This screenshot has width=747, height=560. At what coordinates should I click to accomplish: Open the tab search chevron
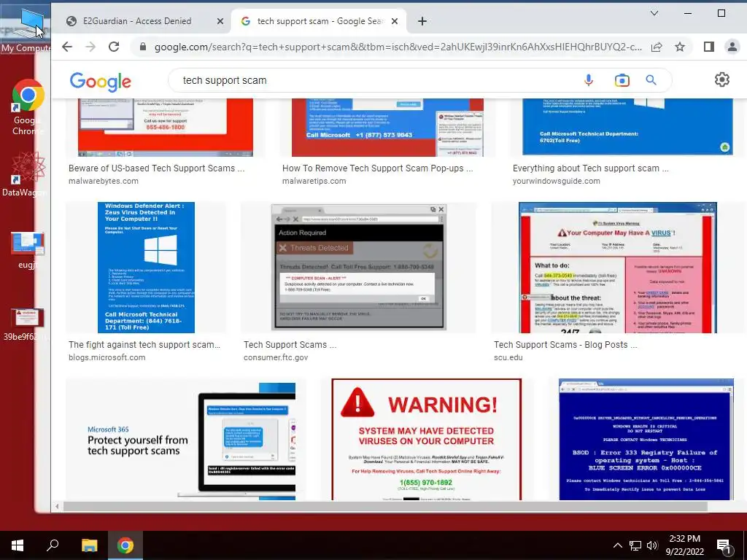(654, 13)
